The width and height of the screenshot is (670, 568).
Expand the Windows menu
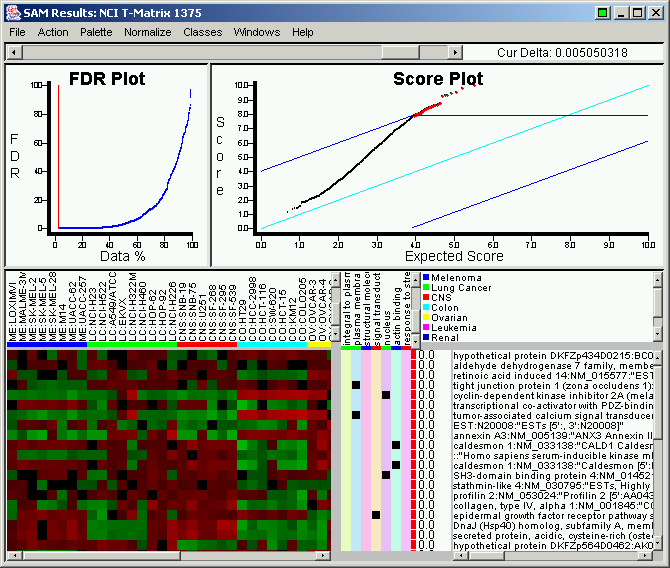(x=257, y=32)
